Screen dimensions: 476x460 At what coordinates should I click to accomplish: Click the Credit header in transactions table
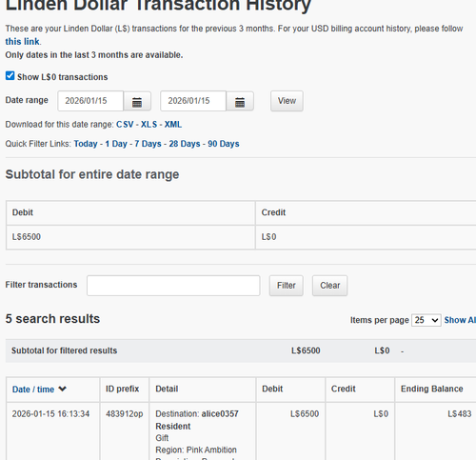click(343, 389)
